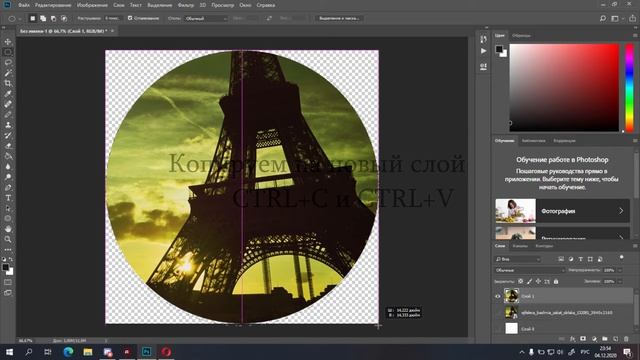Open the Actions play-button panel icon
Screen dimensions: 640x360
pyautogui.click(x=483, y=51)
